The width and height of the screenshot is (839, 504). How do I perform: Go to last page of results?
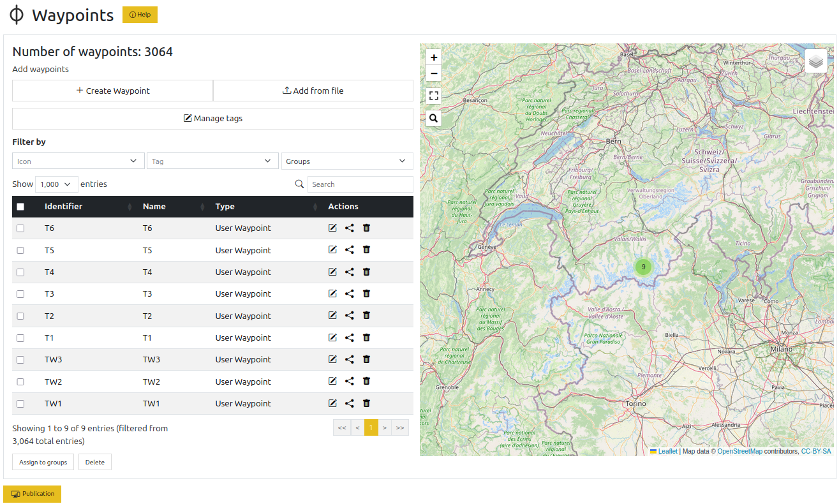(400, 427)
